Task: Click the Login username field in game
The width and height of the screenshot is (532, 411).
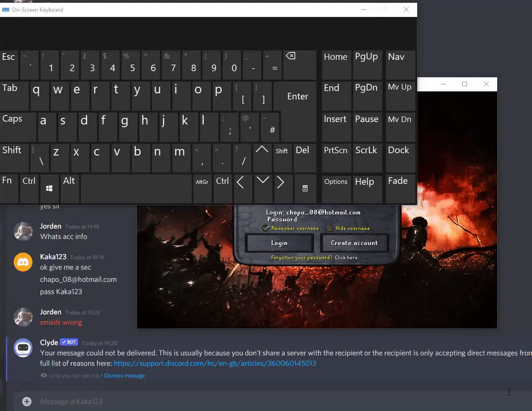Action: (x=313, y=212)
